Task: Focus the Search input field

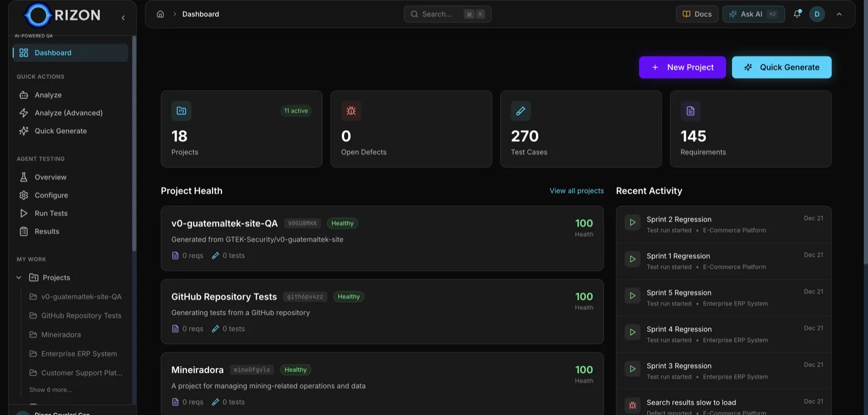Action: 447,14
